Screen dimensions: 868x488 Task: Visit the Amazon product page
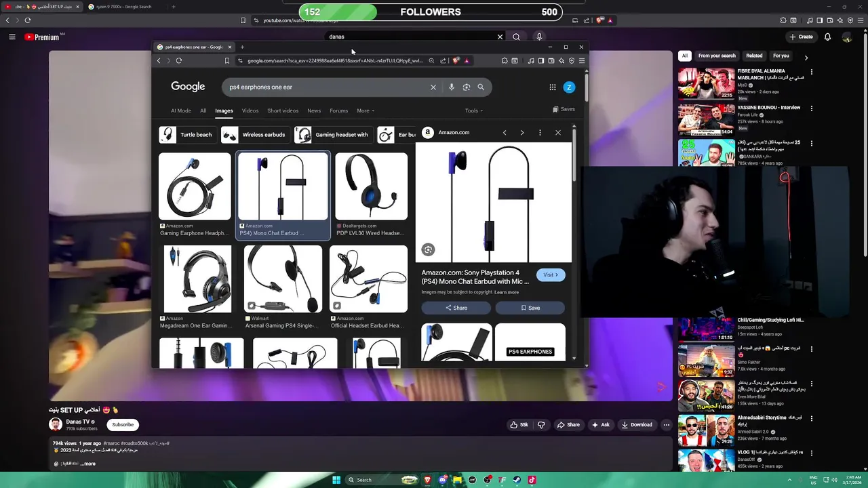[551, 274]
